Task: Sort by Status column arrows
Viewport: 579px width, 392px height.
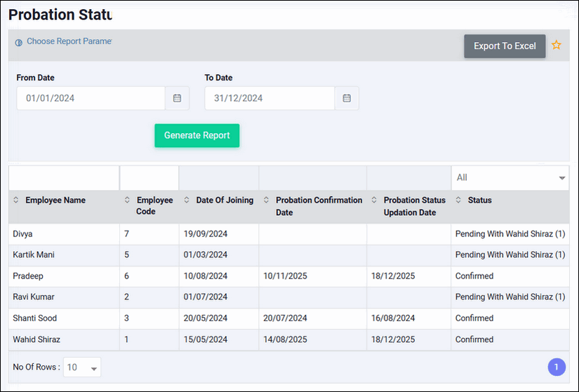Action: click(x=458, y=201)
